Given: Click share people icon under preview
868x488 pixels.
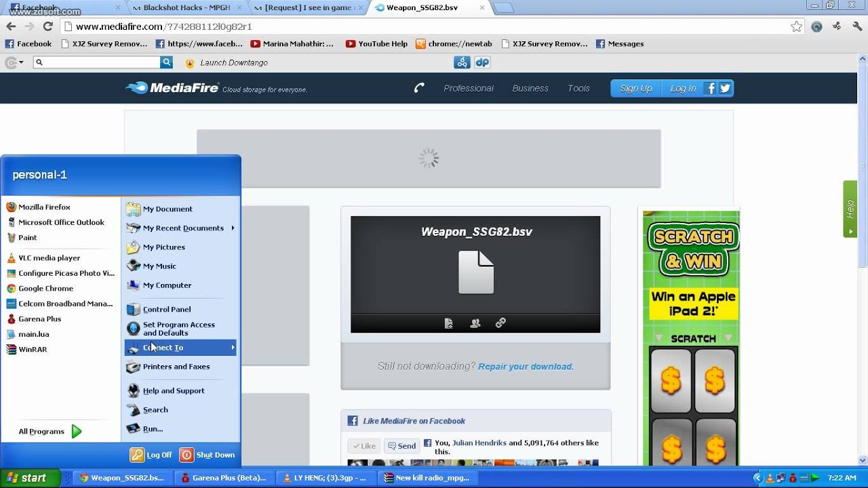Looking at the screenshot, I should tap(475, 323).
